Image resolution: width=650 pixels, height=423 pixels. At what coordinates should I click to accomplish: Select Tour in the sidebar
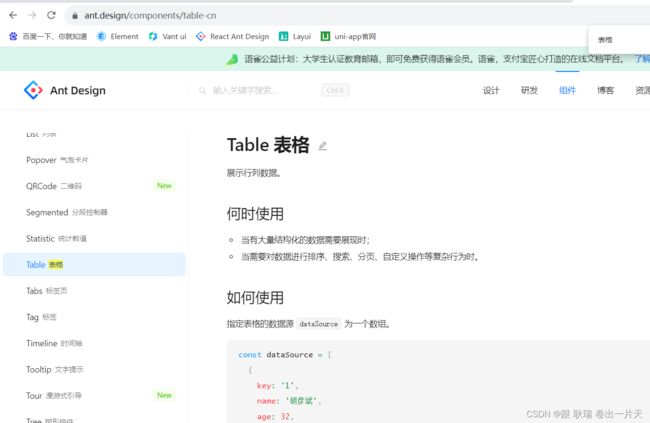(x=94, y=396)
